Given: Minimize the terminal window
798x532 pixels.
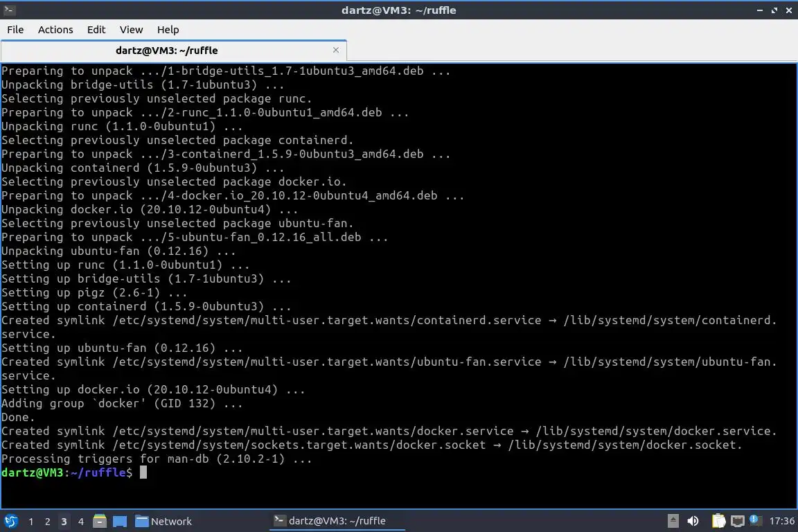Looking at the screenshot, I should coord(760,10).
